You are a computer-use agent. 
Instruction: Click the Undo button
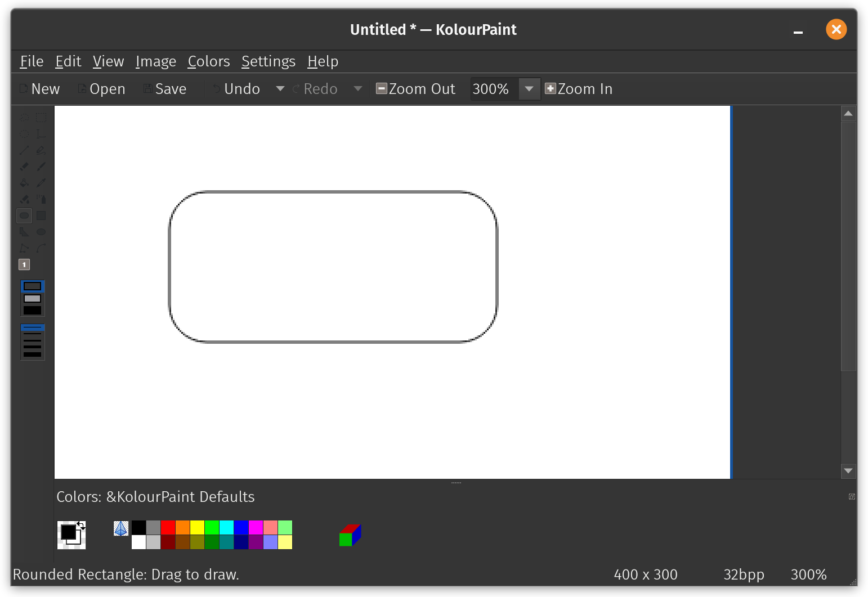pyautogui.click(x=236, y=89)
